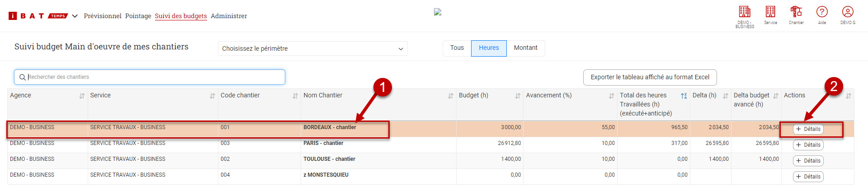Screen dimensions: 868x193
Task: Click the iBAT Temps logo
Action: 38,16
